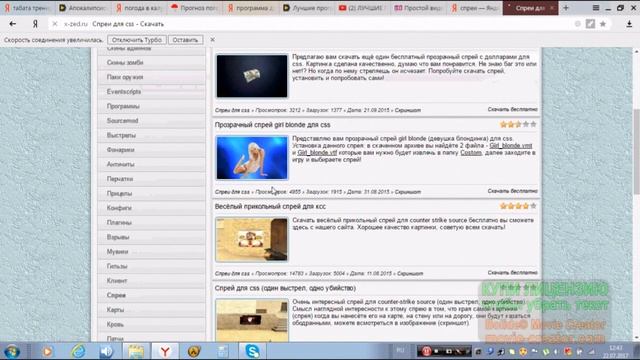Open the Спреи category
The width and height of the screenshot is (640, 360).
click(151, 295)
